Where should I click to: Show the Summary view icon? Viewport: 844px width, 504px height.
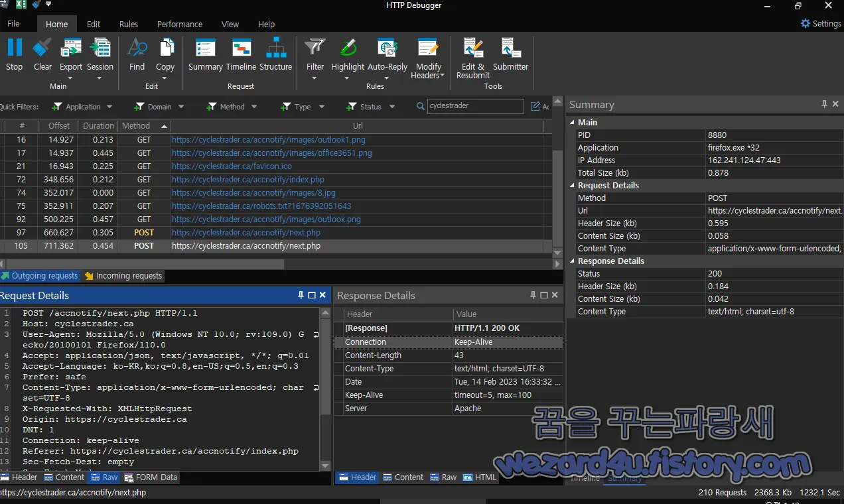point(206,48)
